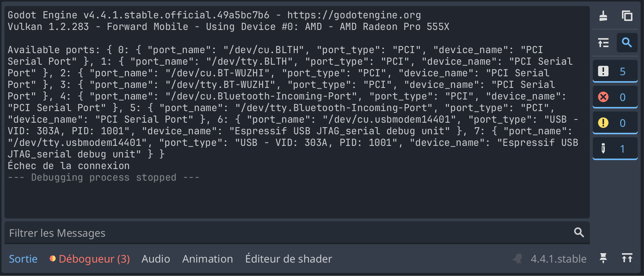Switch to the Sortie tab
Screen dimensions: 644x276
[x=23, y=259]
